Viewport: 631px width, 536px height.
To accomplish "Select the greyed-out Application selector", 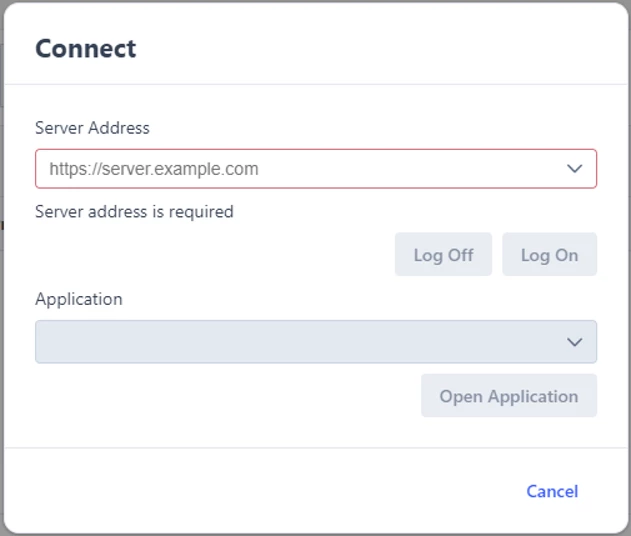I will (316, 342).
